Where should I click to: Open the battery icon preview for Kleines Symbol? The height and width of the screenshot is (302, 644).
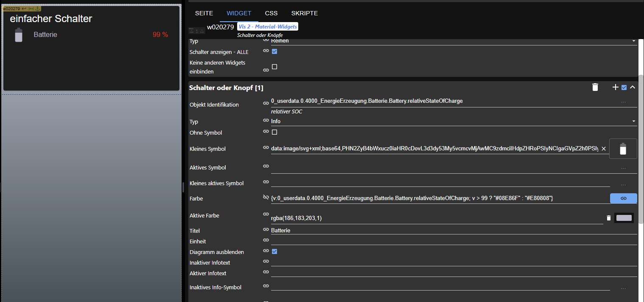pos(623,149)
